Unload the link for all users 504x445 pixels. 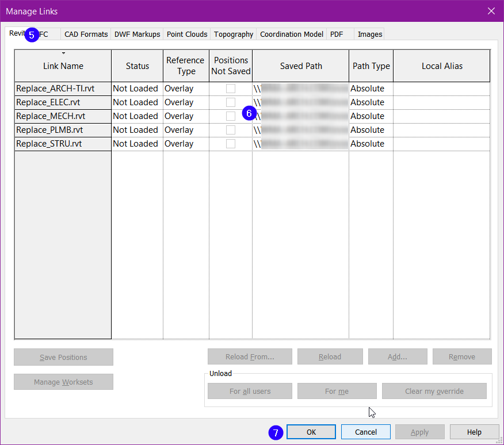pos(250,391)
